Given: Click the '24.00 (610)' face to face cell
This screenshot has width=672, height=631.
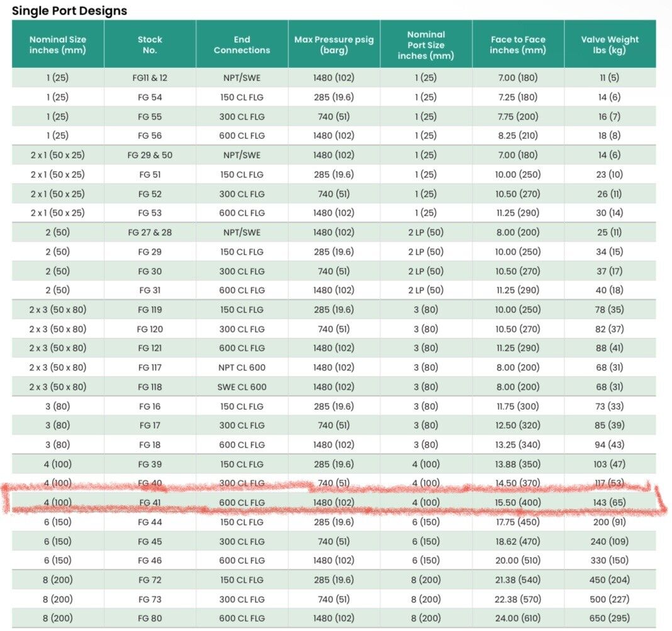Looking at the screenshot, I should pyautogui.click(x=518, y=618).
